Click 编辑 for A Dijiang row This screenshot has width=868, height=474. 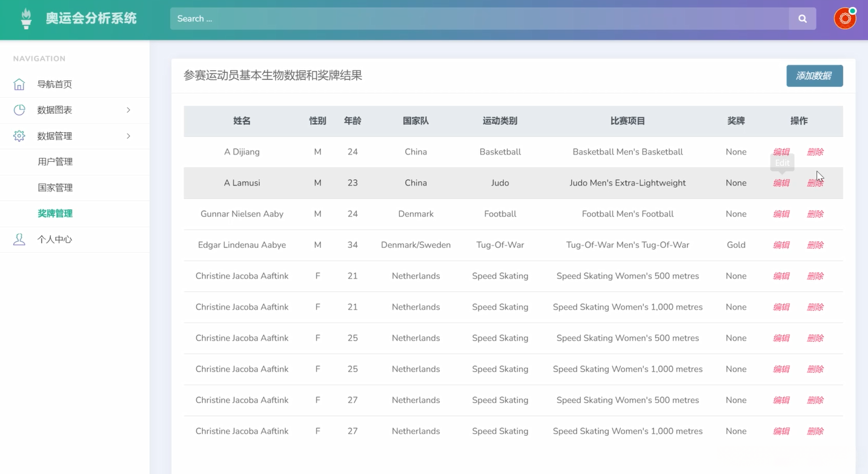coord(781,152)
